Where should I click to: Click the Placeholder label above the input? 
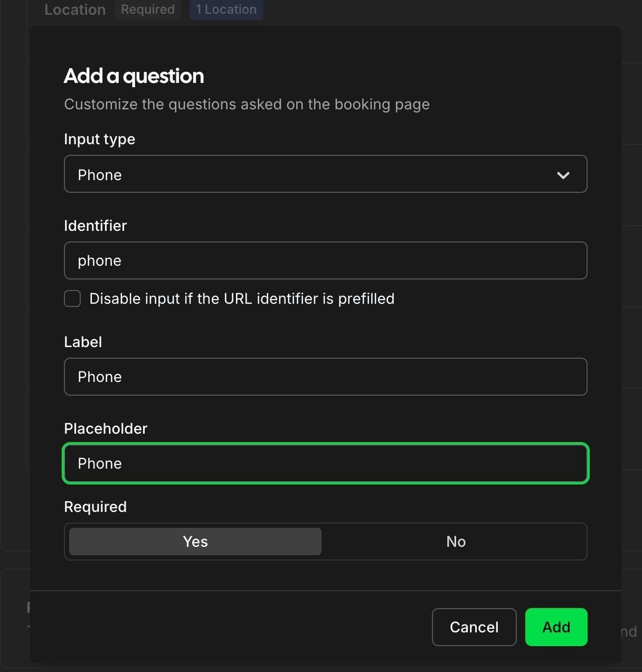[x=106, y=428]
